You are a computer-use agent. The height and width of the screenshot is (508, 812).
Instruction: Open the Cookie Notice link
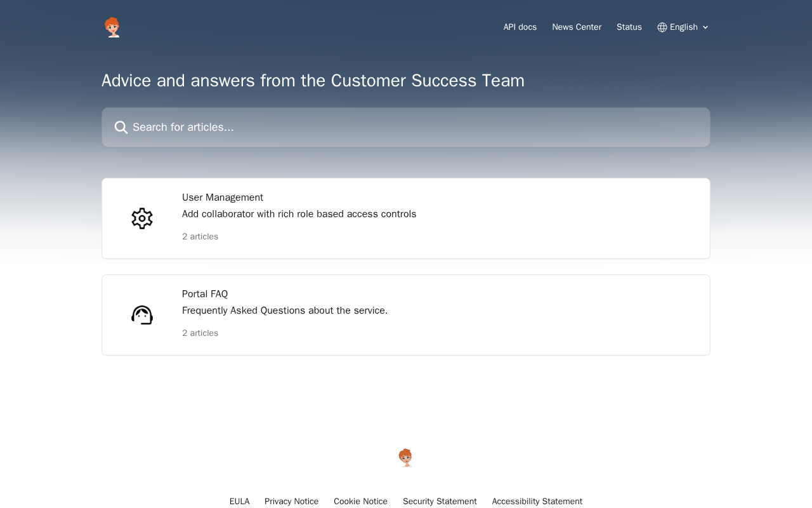point(361,502)
